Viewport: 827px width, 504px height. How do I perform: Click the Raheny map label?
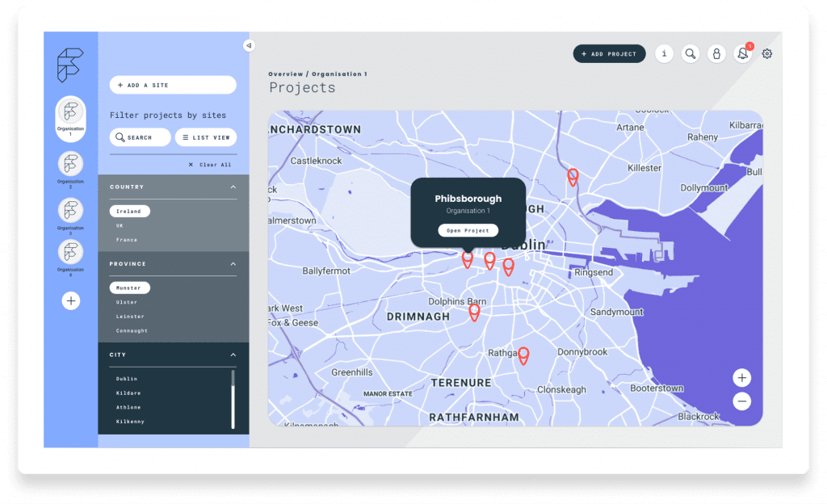[703, 137]
